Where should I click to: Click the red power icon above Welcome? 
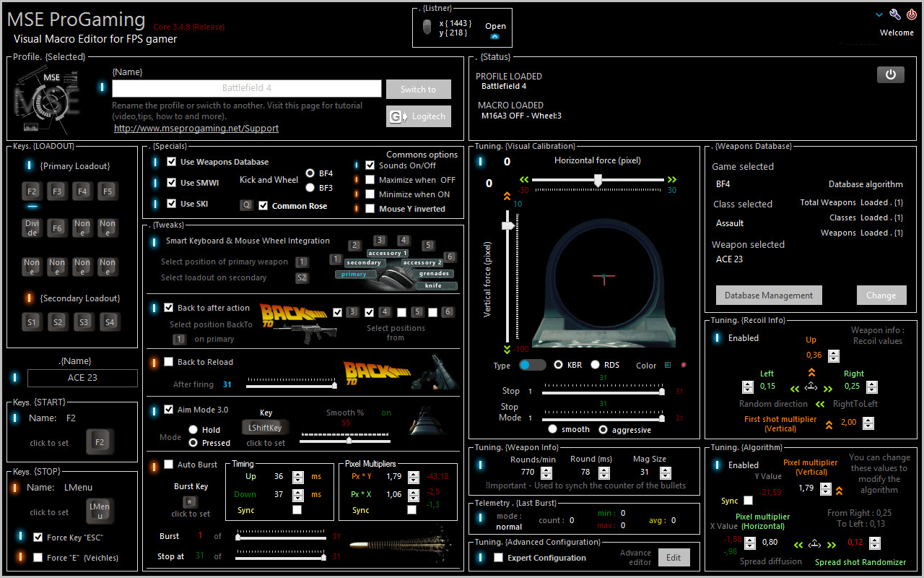(x=912, y=14)
